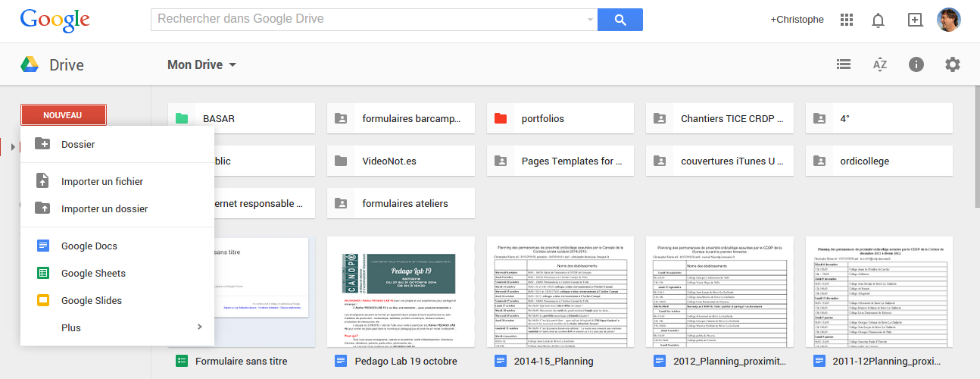The image size is (980, 379).
Task: Open search options dropdown arrow
Action: (x=590, y=20)
